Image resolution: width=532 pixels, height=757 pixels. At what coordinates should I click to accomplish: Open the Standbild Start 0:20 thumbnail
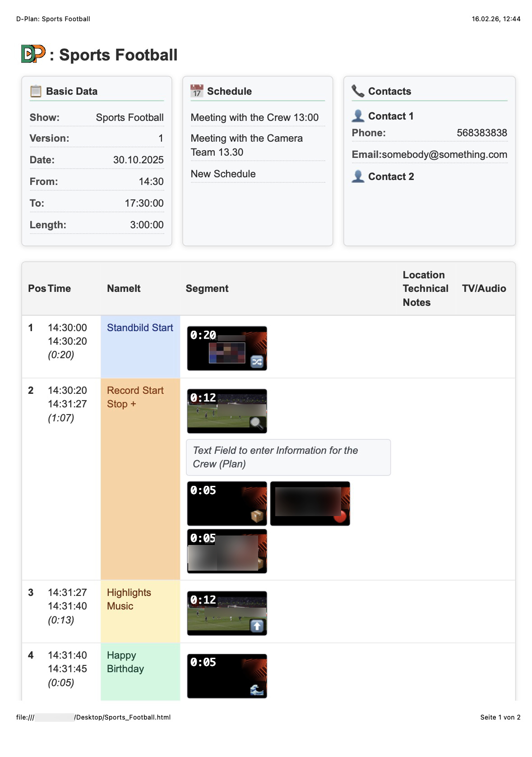[x=227, y=348]
